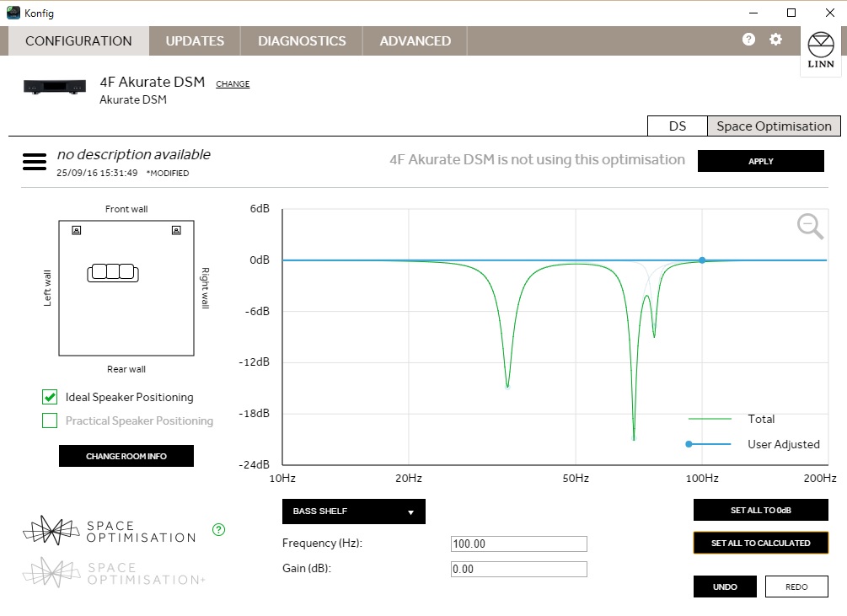Click the Space Optimisation logo
Screen dimensions: 847x616
(110, 531)
